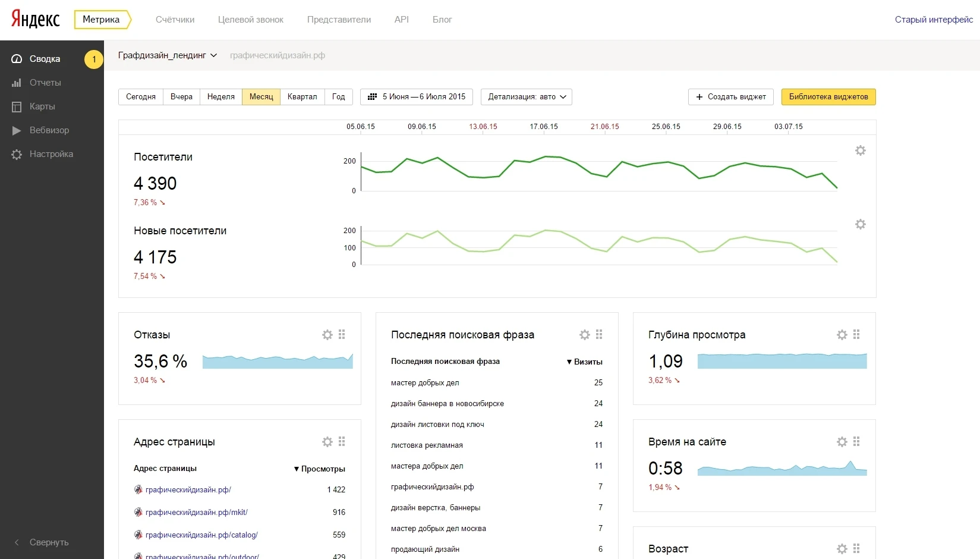Expand the Детализация: авто dropdown
The image size is (980, 559).
click(527, 97)
